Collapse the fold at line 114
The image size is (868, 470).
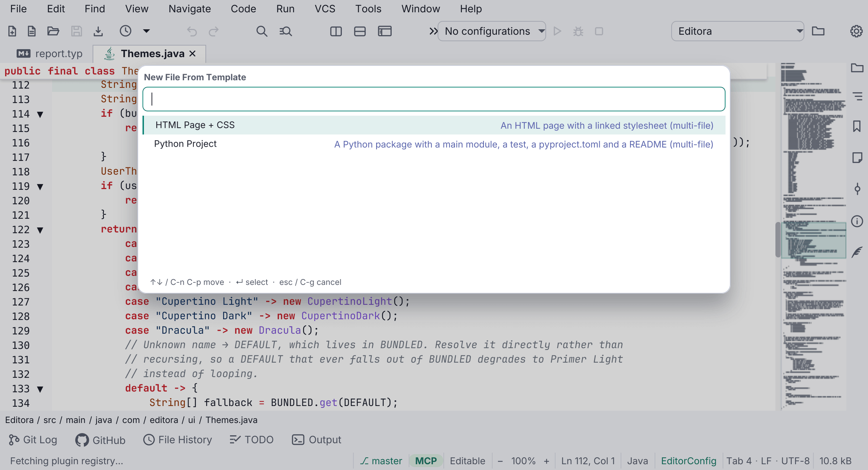click(40, 114)
